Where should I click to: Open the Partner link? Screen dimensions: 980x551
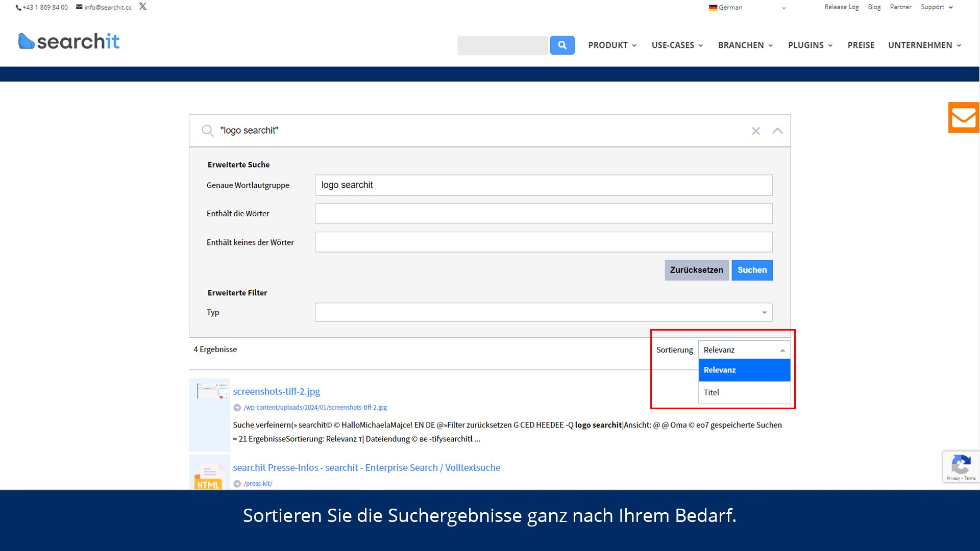pyautogui.click(x=900, y=7)
